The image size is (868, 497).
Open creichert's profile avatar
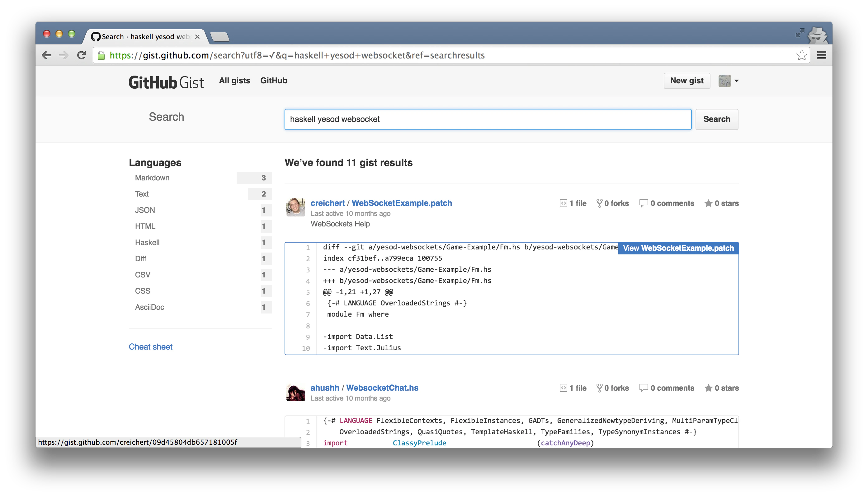(x=295, y=207)
